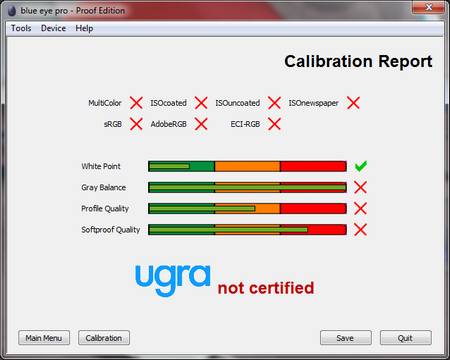Click the 'Calibration Report' heading
This screenshot has width=450, height=360.
[358, 61]
